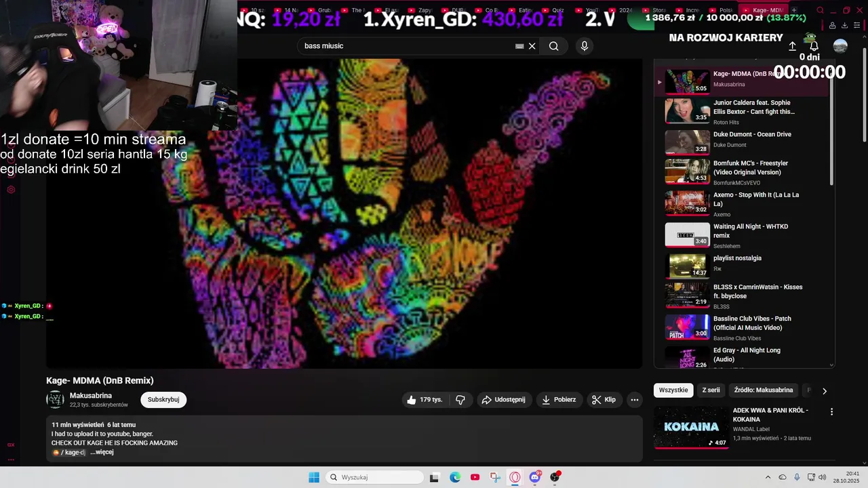The height and width of the screenshot is (488, 868).
Task: Open KOKAINA video thumbnail
Action: 692,427
